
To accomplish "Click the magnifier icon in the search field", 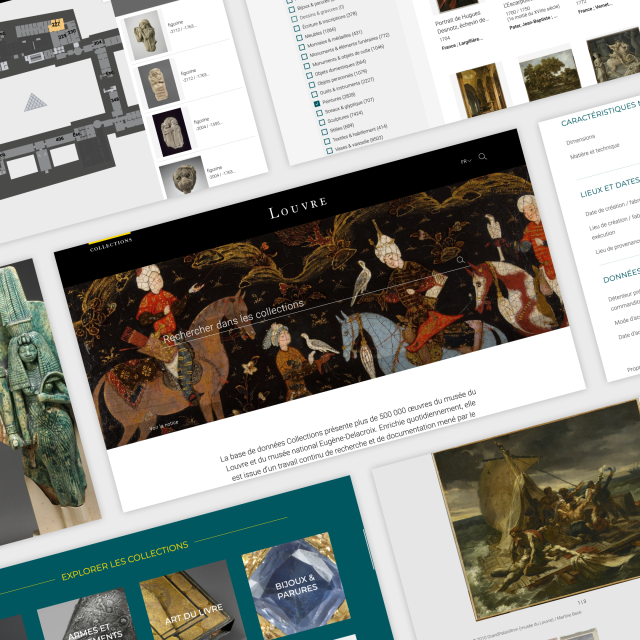I will [x=460, y=260].
